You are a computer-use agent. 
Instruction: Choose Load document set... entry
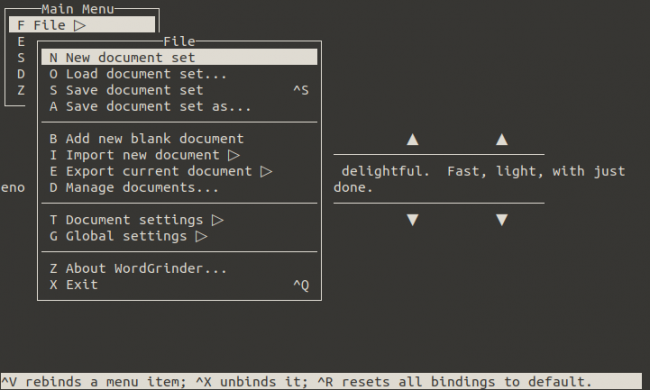pos(179,74)
